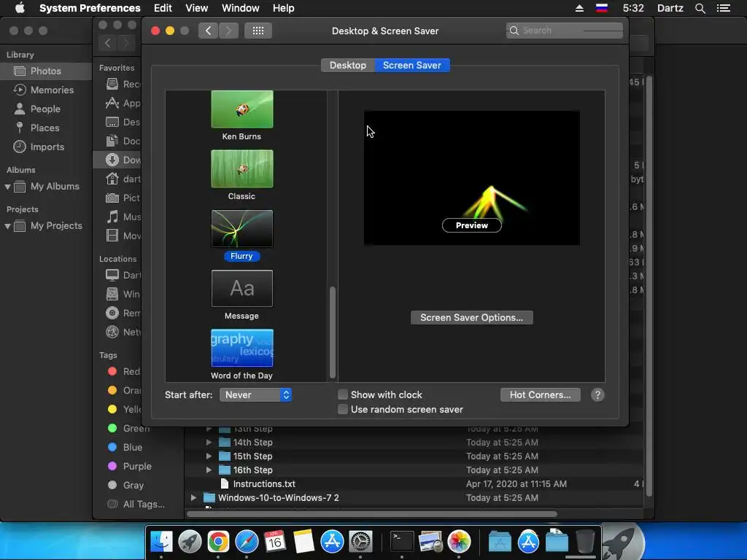
Task: Enable Use random screen saver
Action: point(343,409)
